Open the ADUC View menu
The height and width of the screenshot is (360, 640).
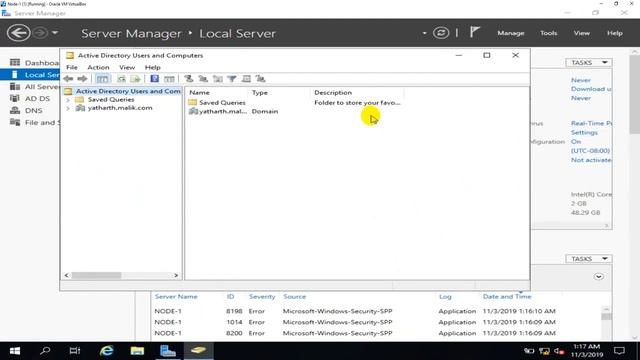(127, 67)
